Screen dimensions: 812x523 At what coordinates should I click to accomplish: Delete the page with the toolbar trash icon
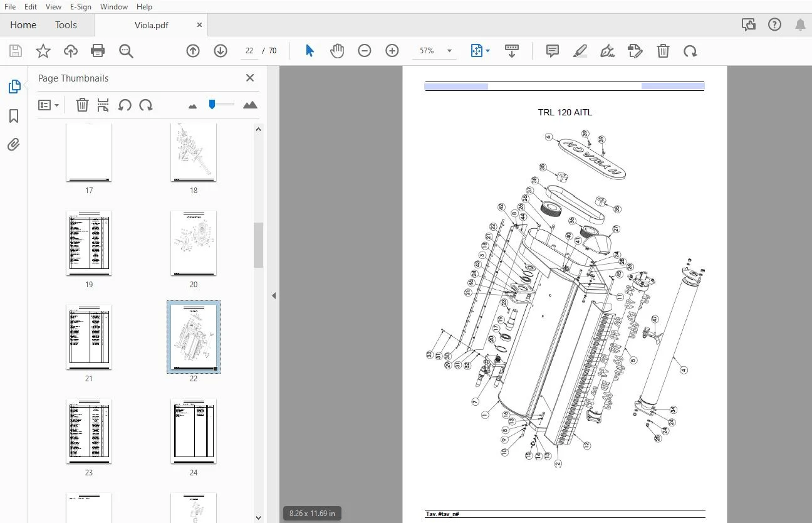tap(663, 51)
